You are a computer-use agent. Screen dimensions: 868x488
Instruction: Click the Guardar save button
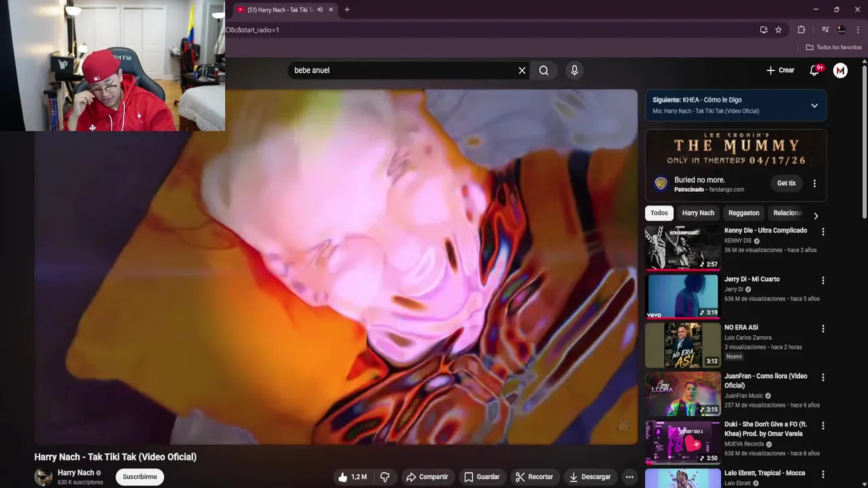pos(481,477)
